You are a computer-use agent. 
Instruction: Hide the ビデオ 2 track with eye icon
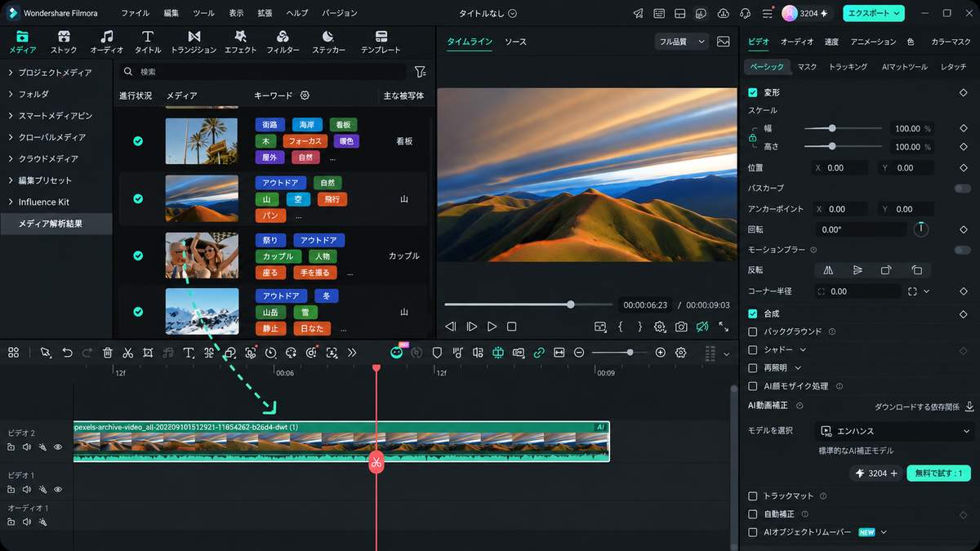[x=58, y=447]
